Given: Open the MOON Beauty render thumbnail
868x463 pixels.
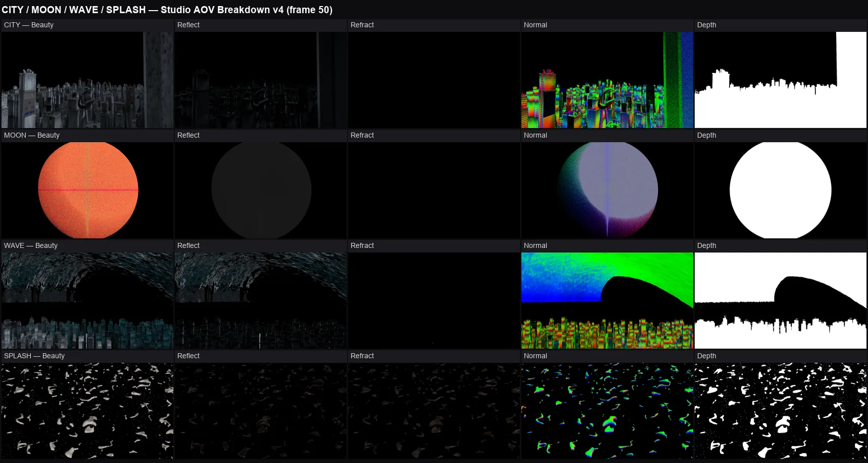Looking at the screenshot, I should pos(87,190).
